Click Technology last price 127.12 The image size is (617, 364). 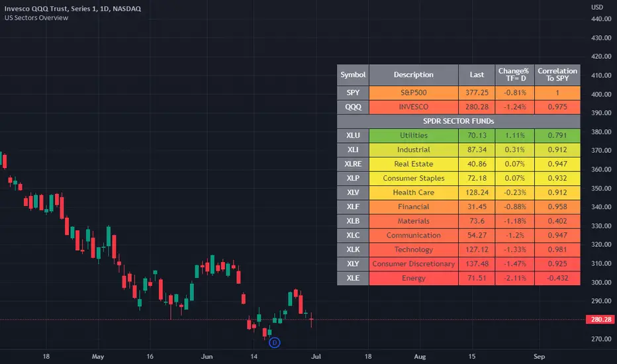[x=477, y=250]
